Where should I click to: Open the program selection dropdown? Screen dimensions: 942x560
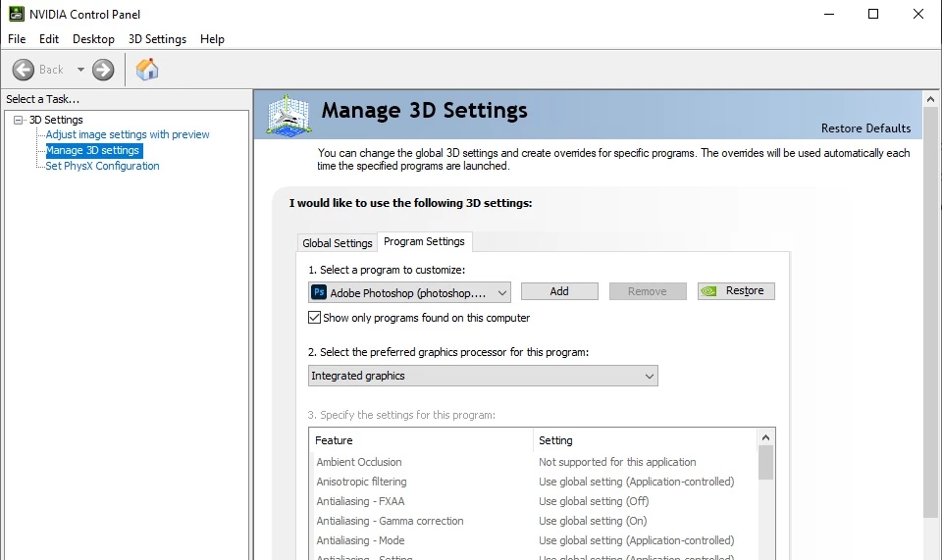(x=409, y=292)
